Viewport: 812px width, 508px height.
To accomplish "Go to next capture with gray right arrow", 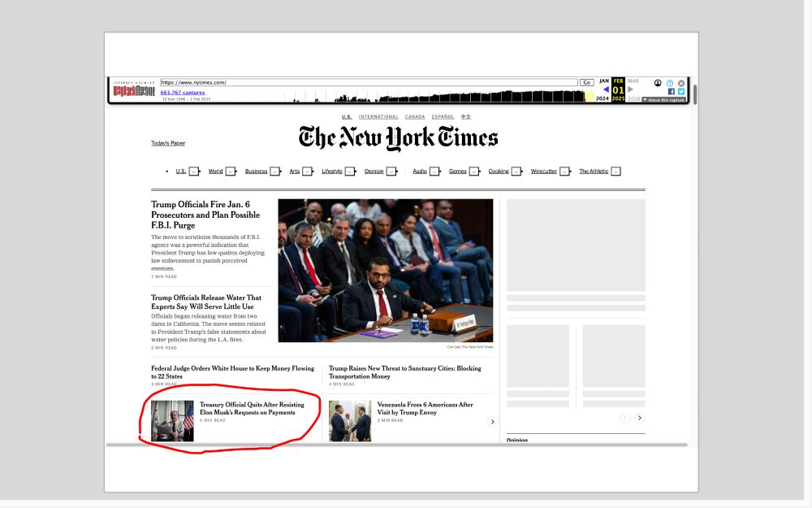I will (x=631, y=89).
